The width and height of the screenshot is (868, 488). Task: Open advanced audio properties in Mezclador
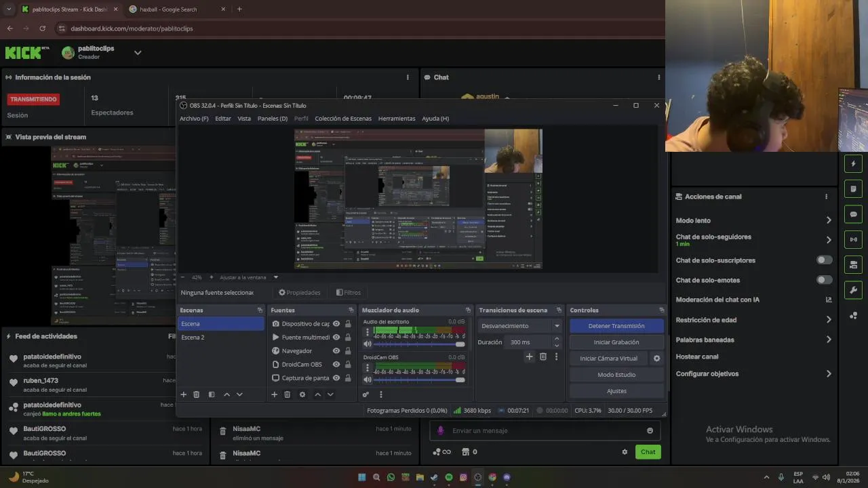click(x=366, y=394)
